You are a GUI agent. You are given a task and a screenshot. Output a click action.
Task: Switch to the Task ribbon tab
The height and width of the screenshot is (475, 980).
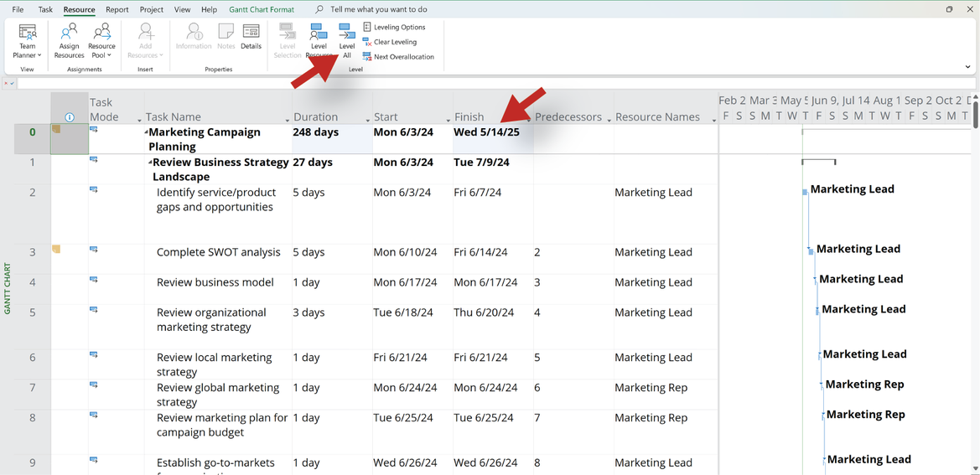45,9
